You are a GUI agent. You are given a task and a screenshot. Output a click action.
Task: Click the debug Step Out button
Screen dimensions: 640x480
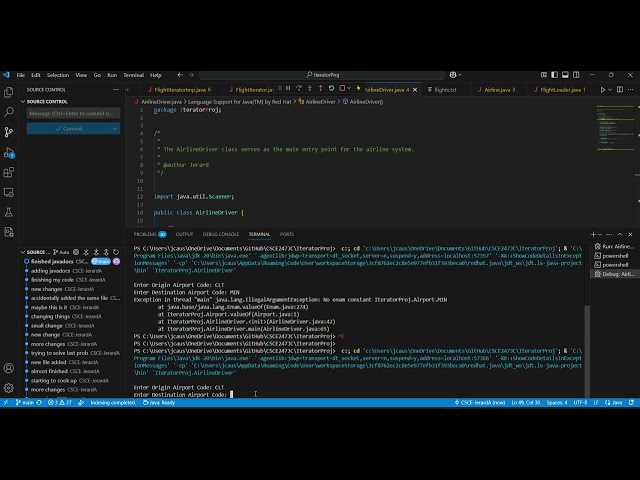(320, 88)
